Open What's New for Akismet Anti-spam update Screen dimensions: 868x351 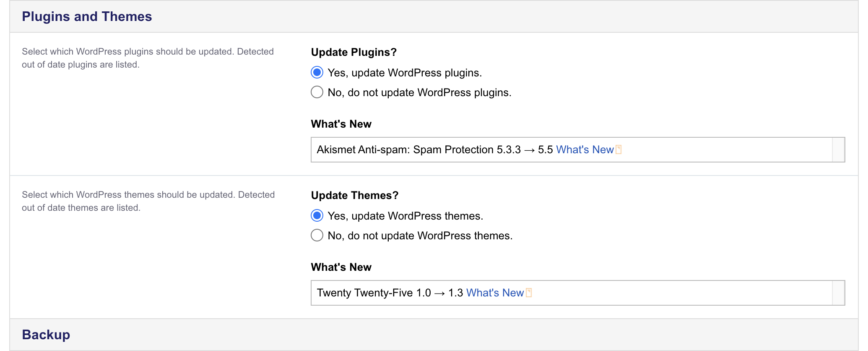point(585,149)
